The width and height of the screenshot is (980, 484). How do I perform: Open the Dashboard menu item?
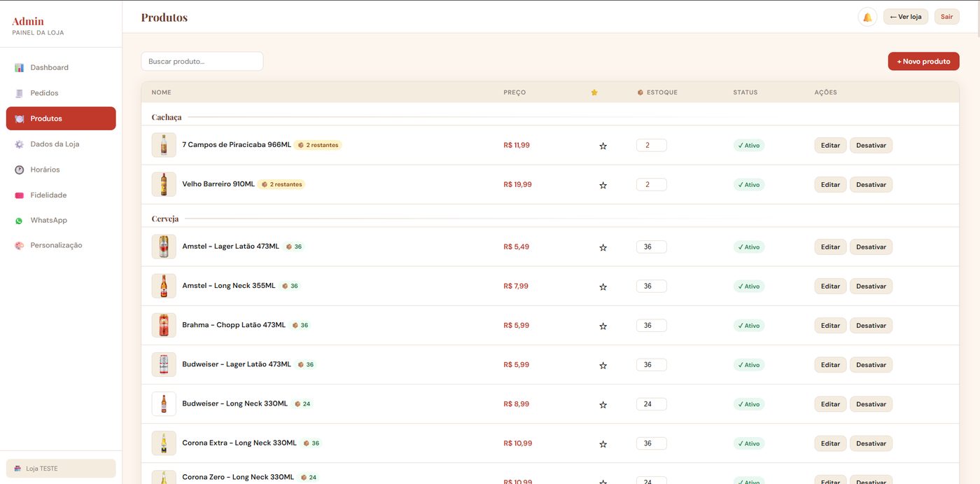point(61,68)
